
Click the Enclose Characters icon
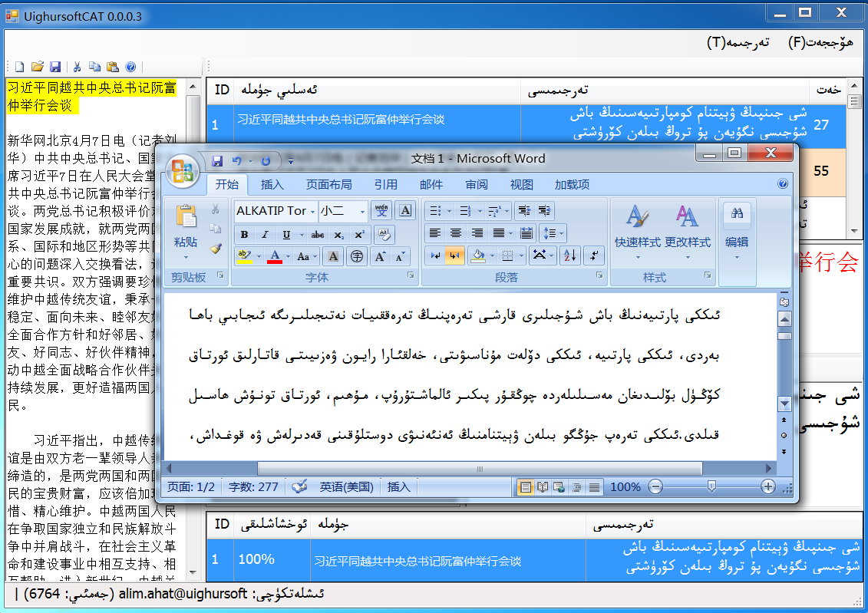[x=357, y=256]
